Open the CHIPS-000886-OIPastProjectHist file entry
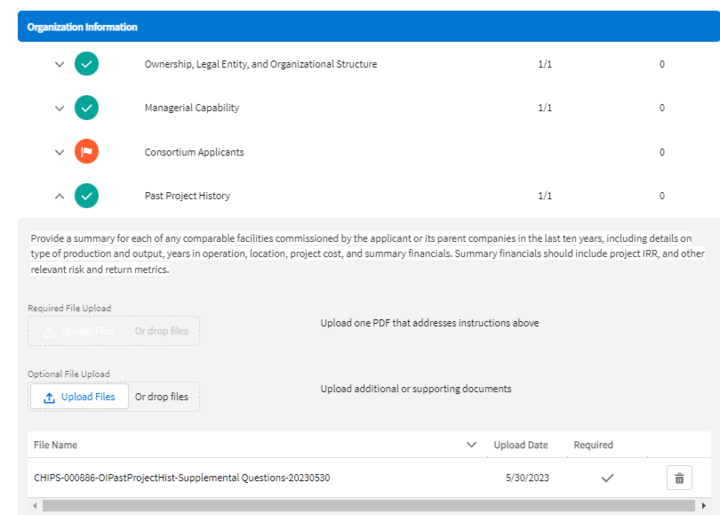The image size is (720, 515). (x=182, y=478)
